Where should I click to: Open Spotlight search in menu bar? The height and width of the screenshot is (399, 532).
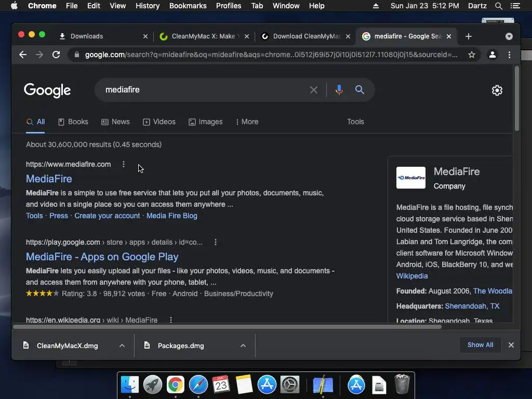click(498, 6)
